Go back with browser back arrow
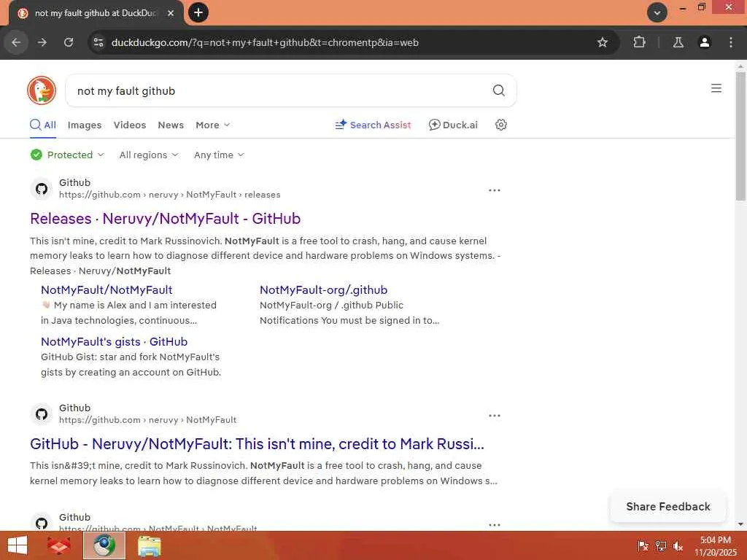This screenshot has width=747, height=560. 16,42
